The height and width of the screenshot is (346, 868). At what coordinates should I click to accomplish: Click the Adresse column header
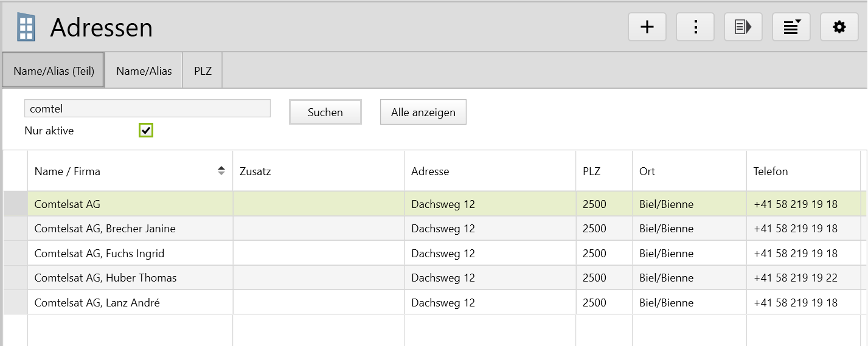[490, 171]
